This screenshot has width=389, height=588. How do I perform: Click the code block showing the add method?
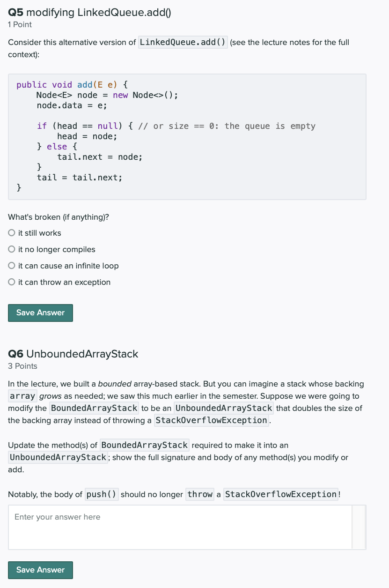(187, 136)
